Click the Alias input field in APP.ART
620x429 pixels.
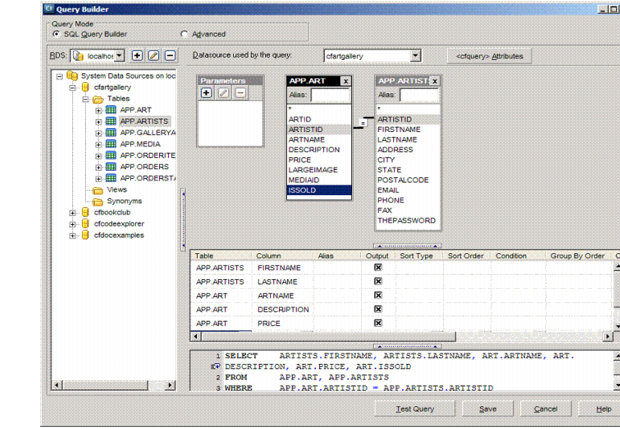pyautogui.click(x=330, y=96)
